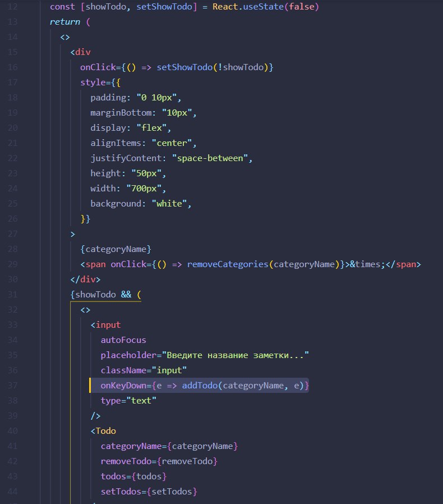Click the "space-between" string value

pos(210,158)
